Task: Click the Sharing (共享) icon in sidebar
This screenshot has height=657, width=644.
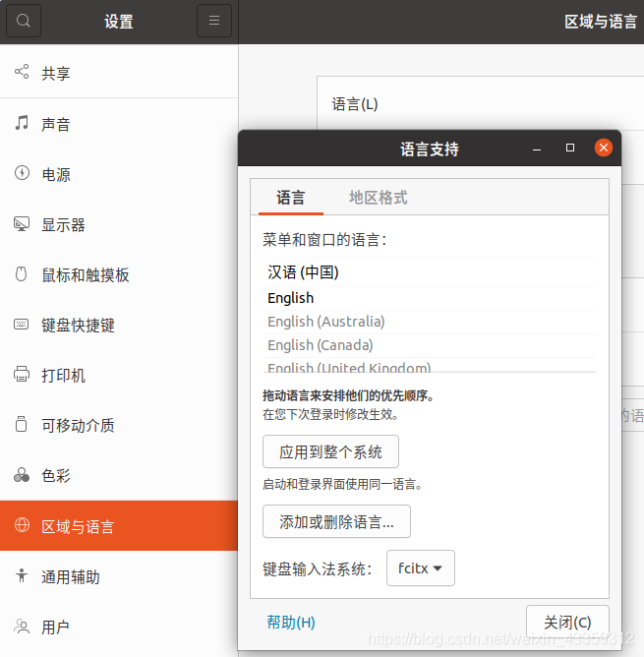Action: coord(22,73)
